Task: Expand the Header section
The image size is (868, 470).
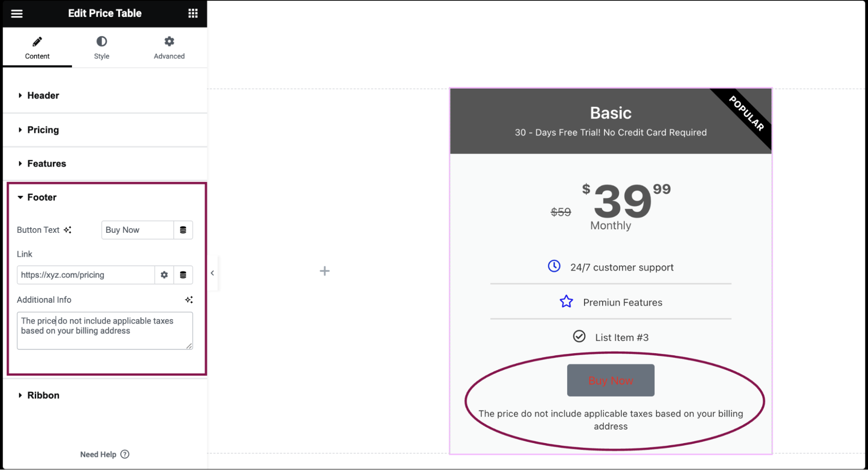Action: point(43,96)
